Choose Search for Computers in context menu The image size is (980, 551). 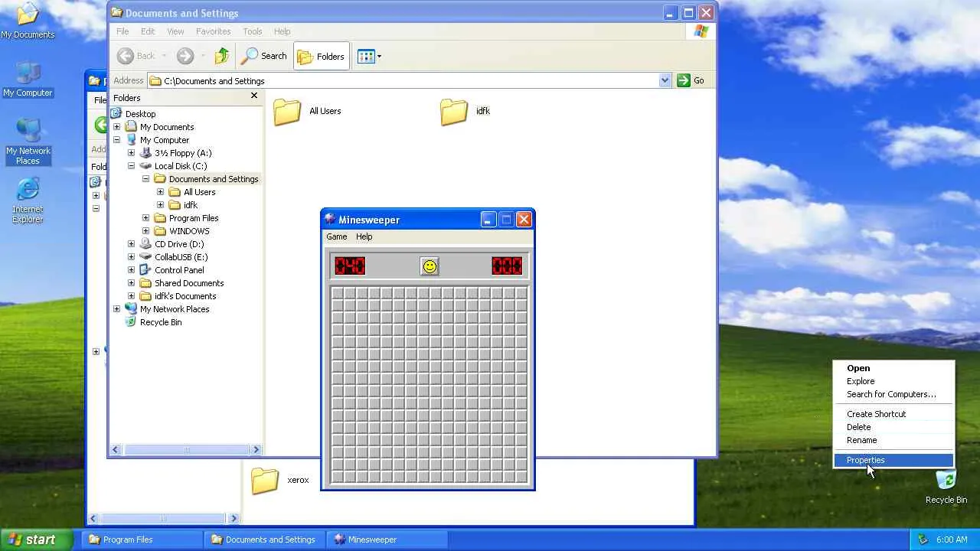pos(893,394)
